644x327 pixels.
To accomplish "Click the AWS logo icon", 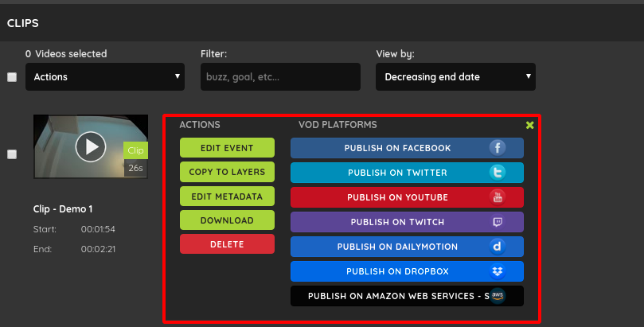I will pyautogui.click(x=497, y=296).
